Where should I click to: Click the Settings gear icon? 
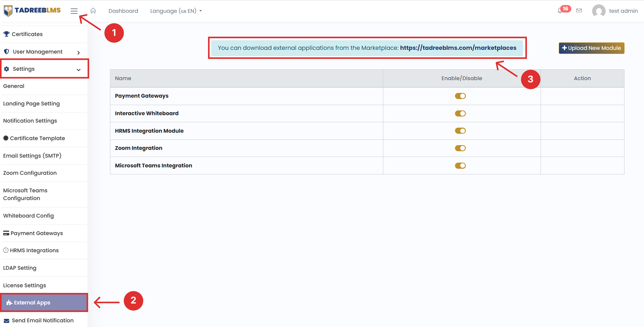point(6,69)
